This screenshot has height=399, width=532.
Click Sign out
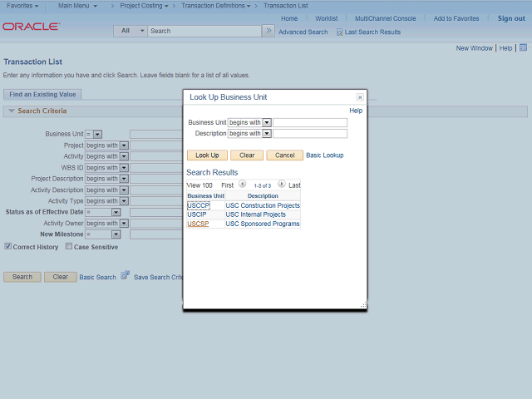(x=511, y=18)
